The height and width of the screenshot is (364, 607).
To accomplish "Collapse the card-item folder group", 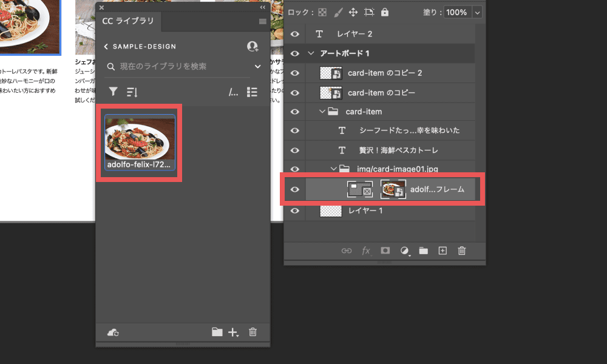I will (x=322, y=112).
